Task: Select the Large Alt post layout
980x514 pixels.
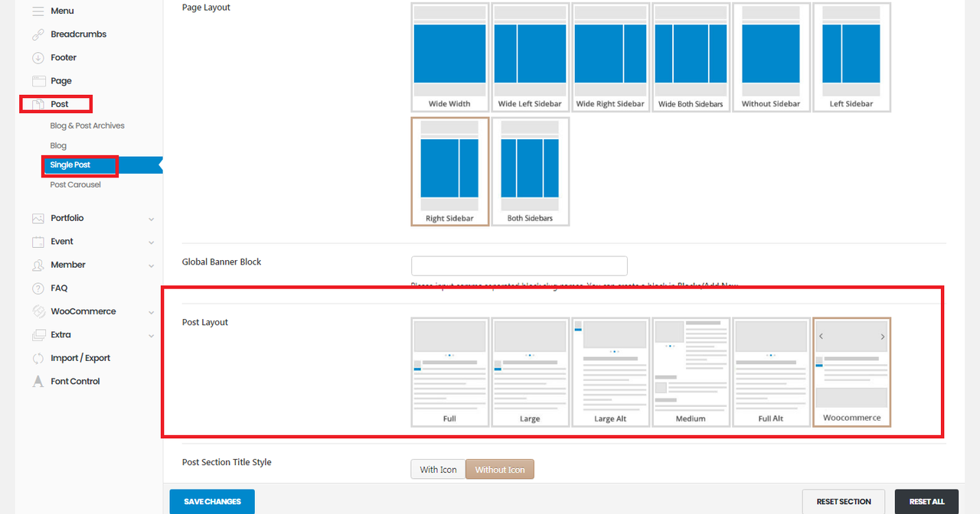Action: (x=610, y=372)
